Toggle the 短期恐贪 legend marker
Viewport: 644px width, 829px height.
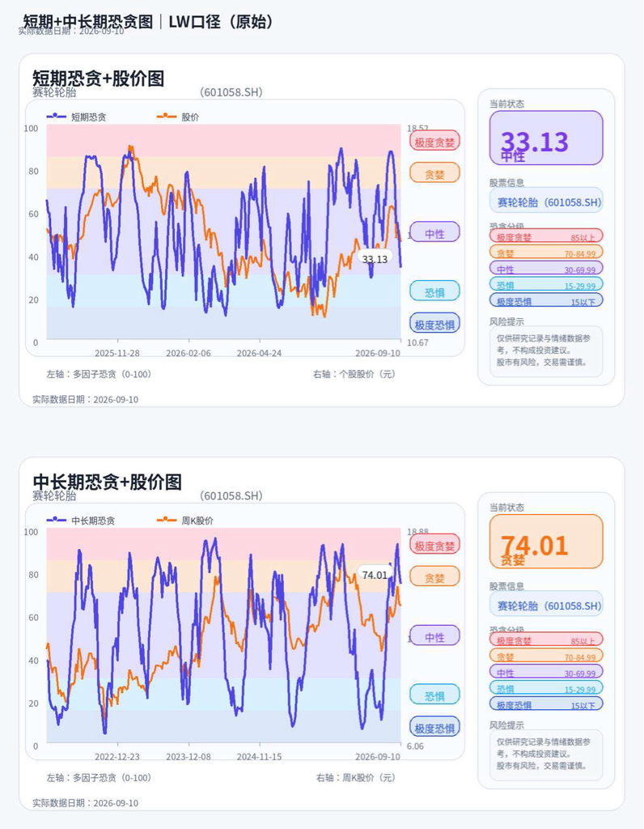(x=57, y=117)
